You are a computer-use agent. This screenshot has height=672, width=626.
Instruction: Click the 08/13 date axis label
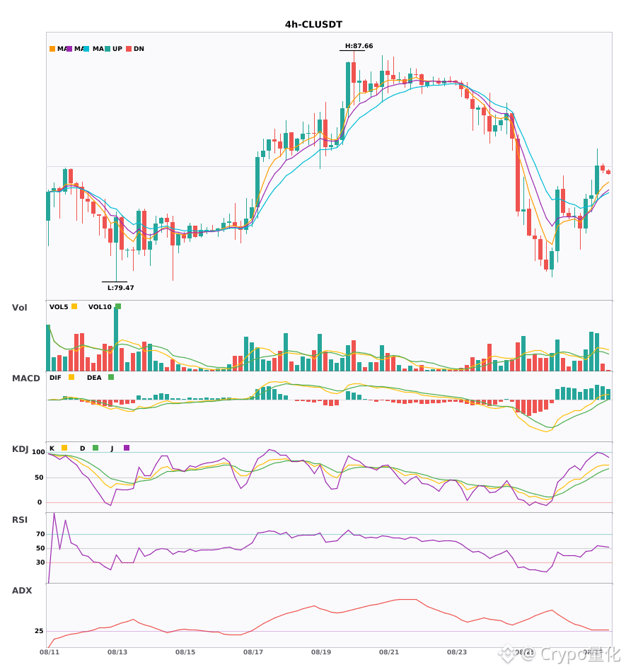click(x=117, y=652)
